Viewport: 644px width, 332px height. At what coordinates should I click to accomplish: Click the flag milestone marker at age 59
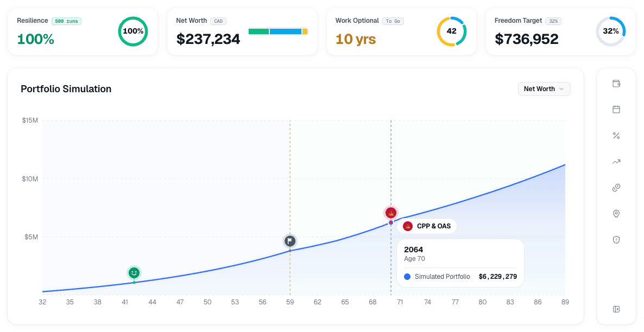coord(290,240)
